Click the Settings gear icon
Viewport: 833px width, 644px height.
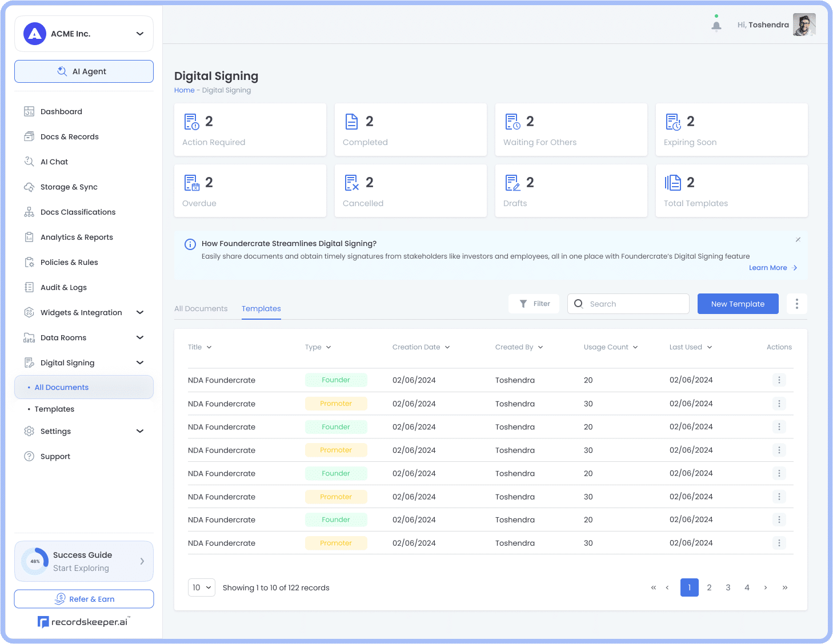click(29, 431)
